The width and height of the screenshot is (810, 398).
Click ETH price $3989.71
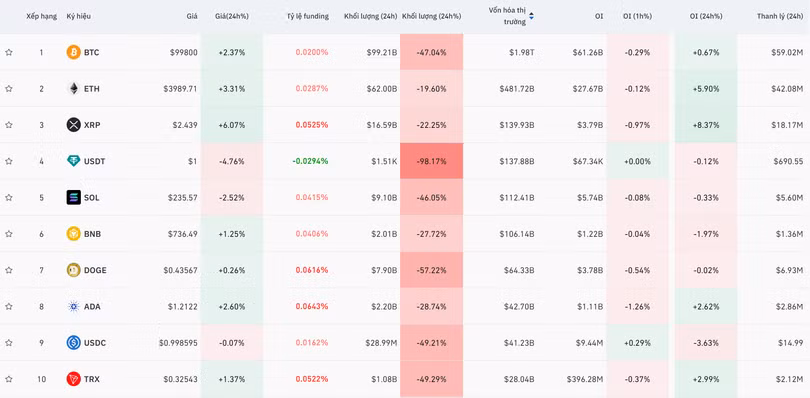pyautogui.click(x=180, y=88)
